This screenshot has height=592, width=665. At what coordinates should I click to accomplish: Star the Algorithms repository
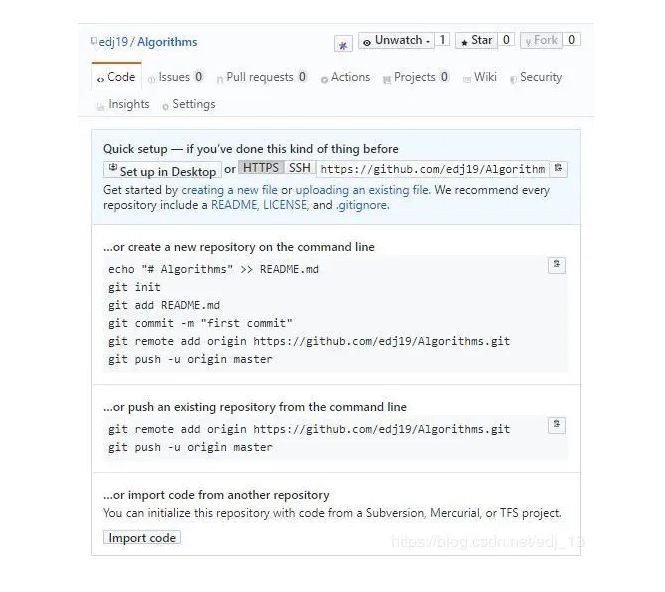(476, 41)
